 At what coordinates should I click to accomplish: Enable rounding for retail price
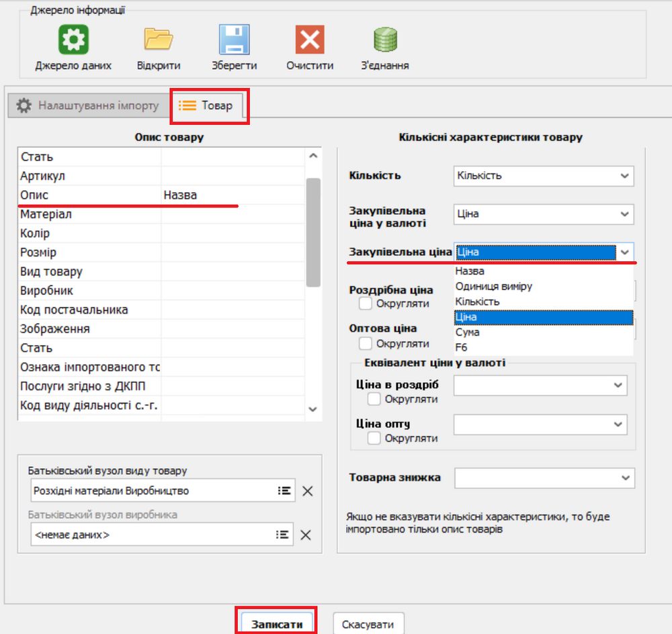[366, 304]
